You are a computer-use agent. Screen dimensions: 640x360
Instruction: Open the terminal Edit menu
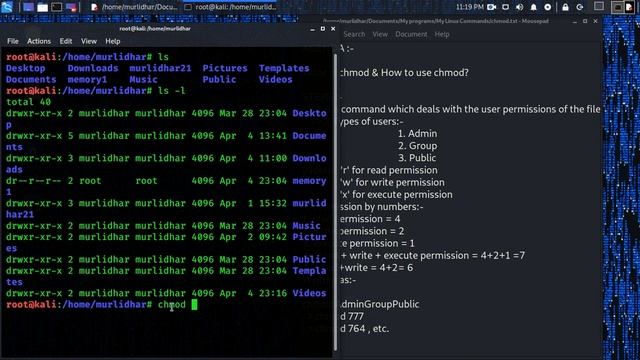[66, 41]
